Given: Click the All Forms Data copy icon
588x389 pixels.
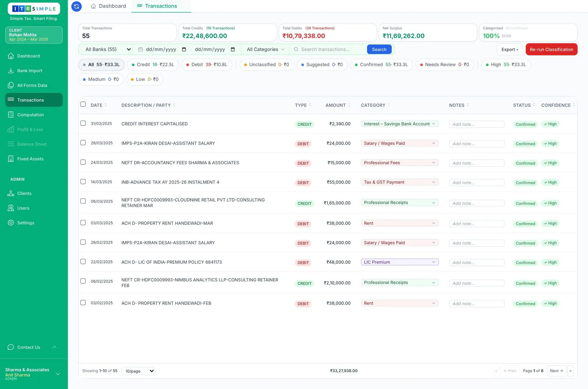Looking at the screenshot, I should click(x=11, y=85).
